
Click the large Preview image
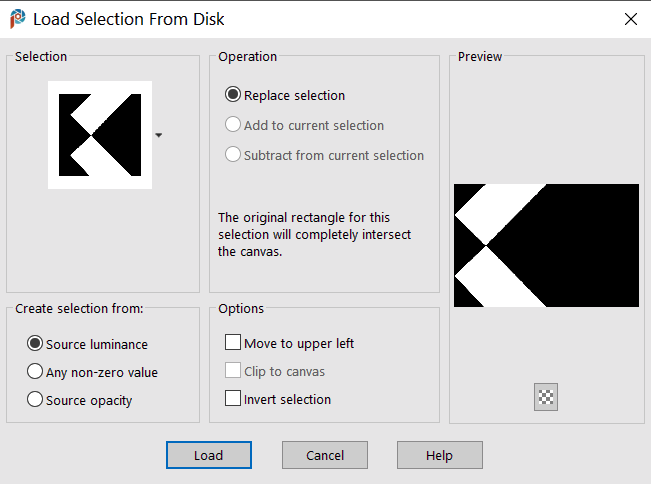[546, 245]
